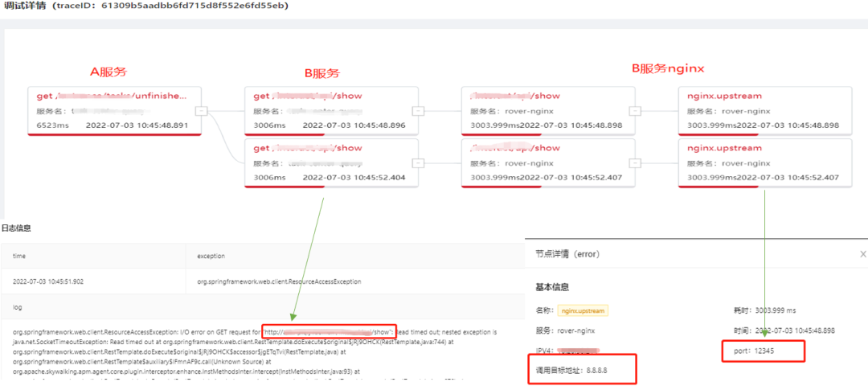Click timestamp 2022-07-03 10:45:48.891

click(137, 125)
